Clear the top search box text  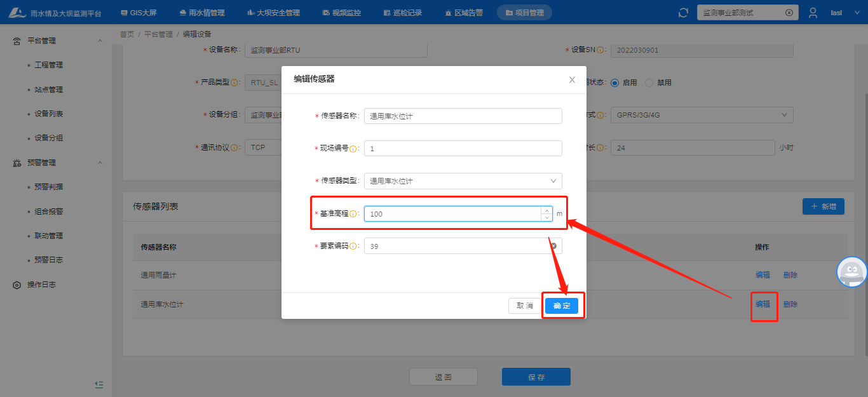pyautogui.click(x=789, y=13)
